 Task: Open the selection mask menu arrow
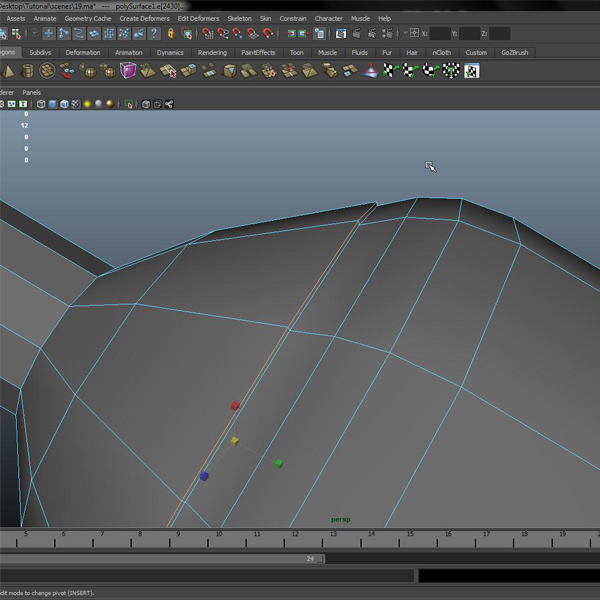35,34
